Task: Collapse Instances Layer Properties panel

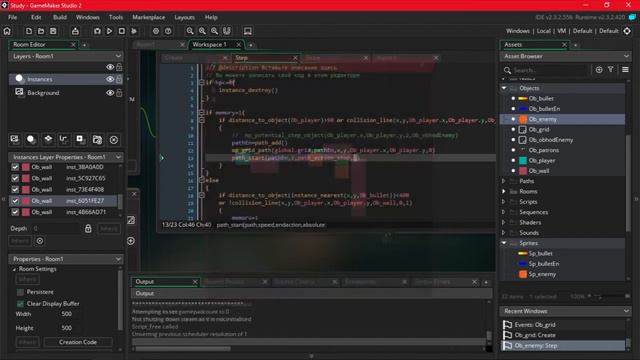Action: point(118,157)
